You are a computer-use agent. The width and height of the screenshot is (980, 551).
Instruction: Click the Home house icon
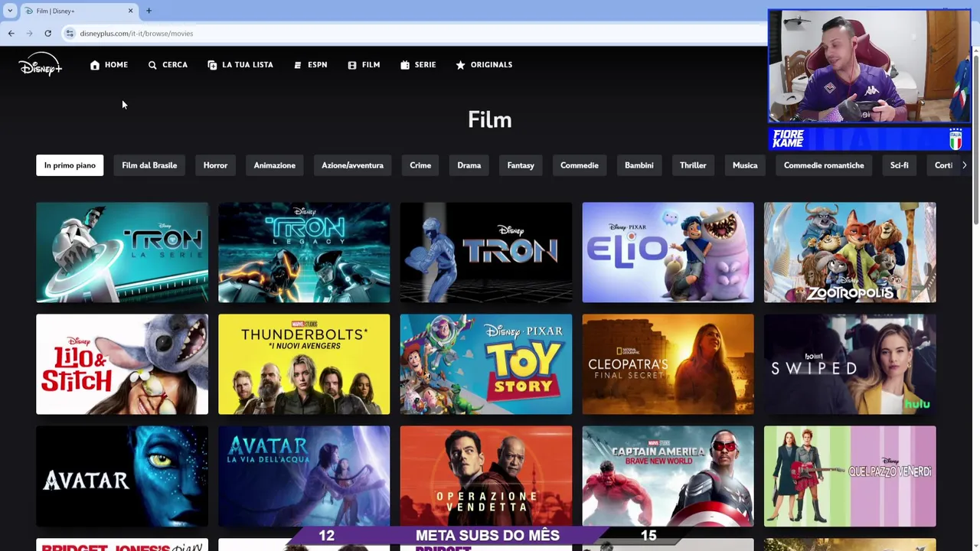pos(95,65)
